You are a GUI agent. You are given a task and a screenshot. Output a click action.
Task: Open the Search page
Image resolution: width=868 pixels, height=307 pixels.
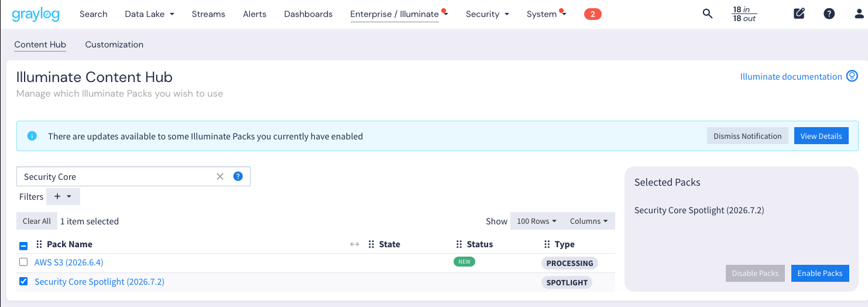pyautogui.click(x=94, y=14)
